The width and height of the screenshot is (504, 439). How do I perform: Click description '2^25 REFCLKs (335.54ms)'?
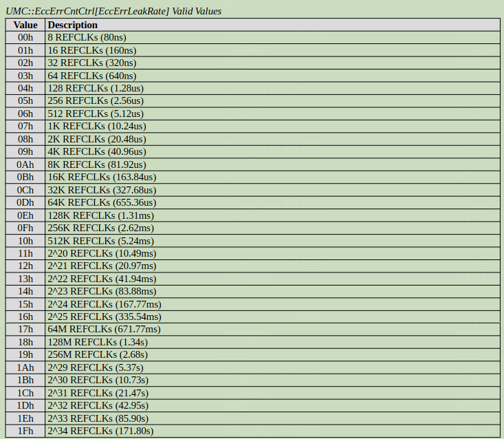coord(105,317)
